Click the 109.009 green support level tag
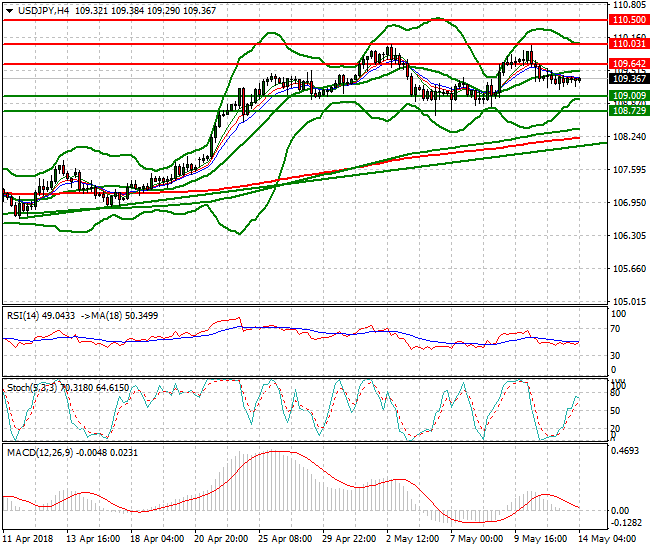This screenshot has height=550, width=650. pos(627,96)
